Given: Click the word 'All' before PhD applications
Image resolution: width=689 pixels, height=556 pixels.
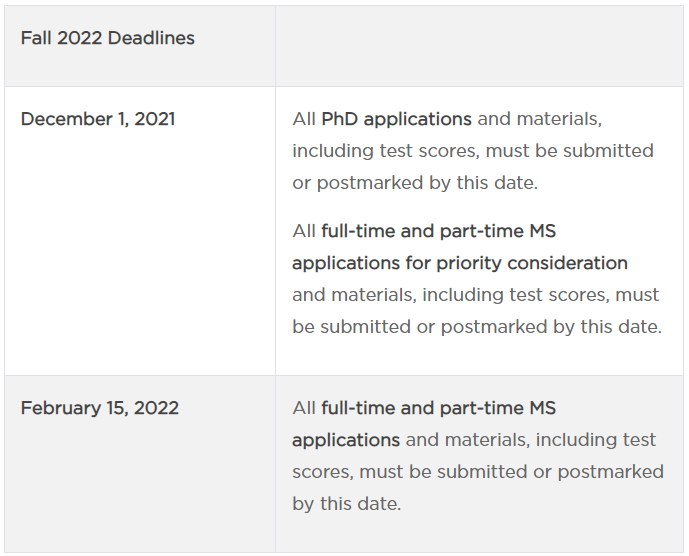Looking at the screenshot, I should click(304, 119).
